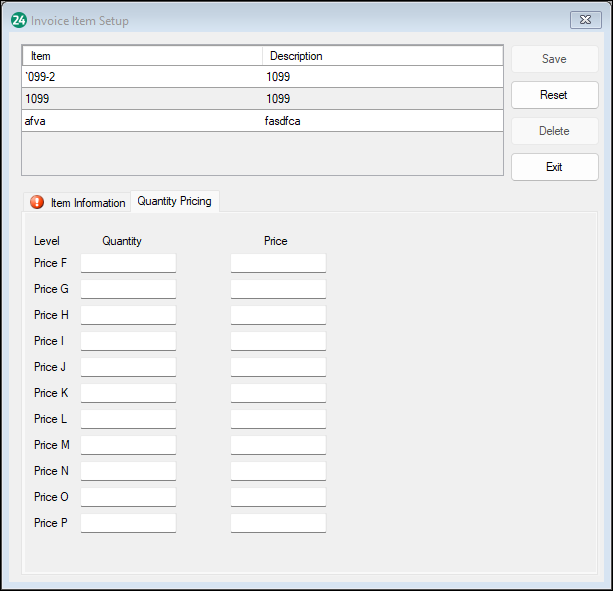613x591 pixels.
Task: Select the afva item row
Action: (262, 121)
